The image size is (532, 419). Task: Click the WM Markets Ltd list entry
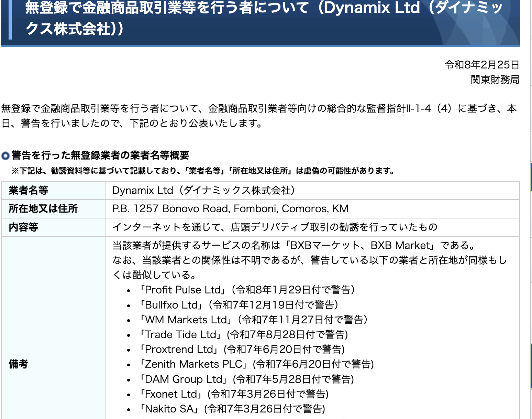point(253,320)
